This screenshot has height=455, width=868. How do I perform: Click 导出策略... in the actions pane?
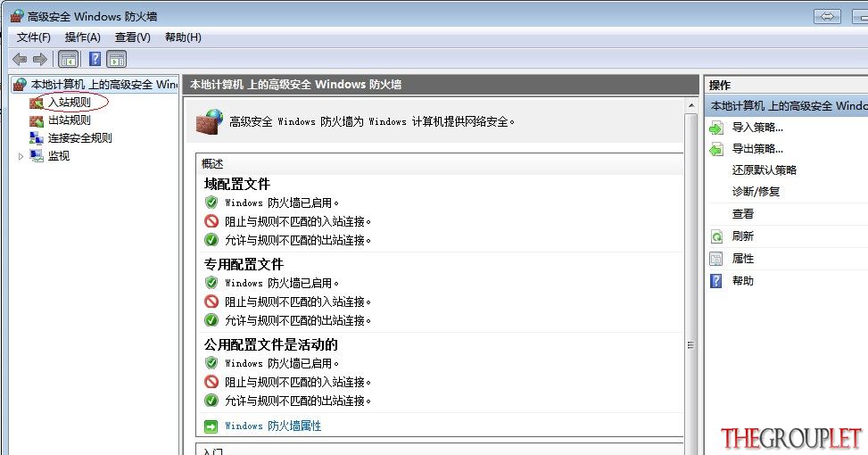757,149
